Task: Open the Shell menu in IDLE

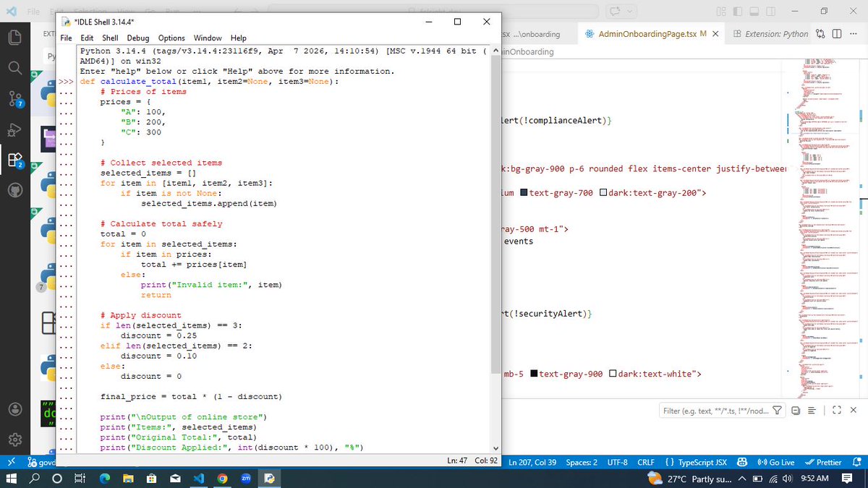Action: click(110, 38)
